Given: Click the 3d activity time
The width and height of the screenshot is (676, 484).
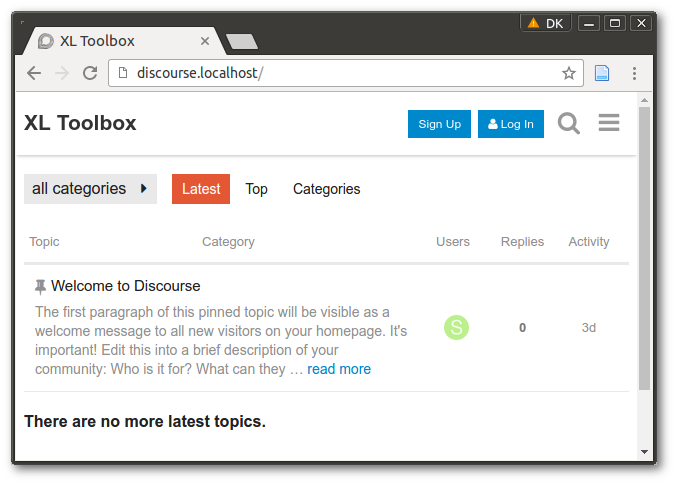Looking at the screenshot, I should [x=588, y=328].
